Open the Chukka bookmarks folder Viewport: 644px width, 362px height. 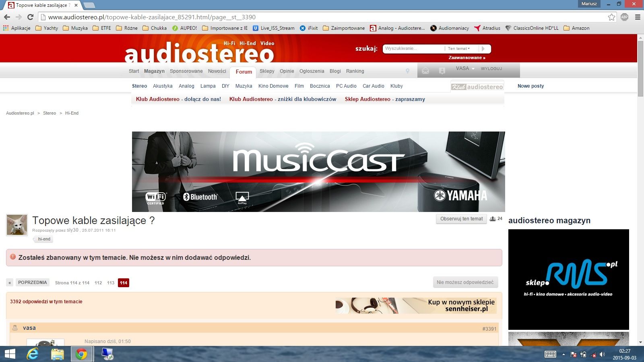coord(155,28)
